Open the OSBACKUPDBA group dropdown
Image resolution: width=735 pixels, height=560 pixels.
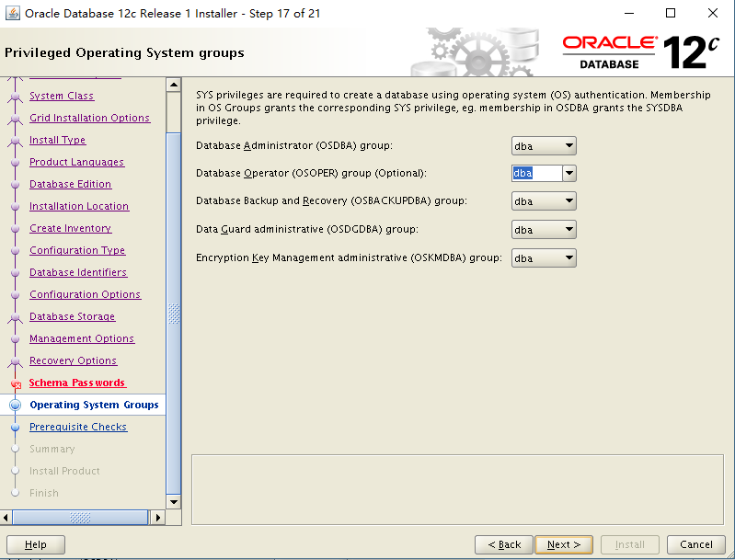click(x=544, y=201)
